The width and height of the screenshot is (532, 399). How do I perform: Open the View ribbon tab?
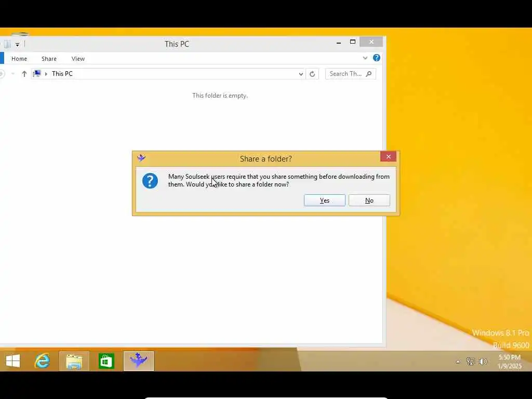(x=78, y=59)
